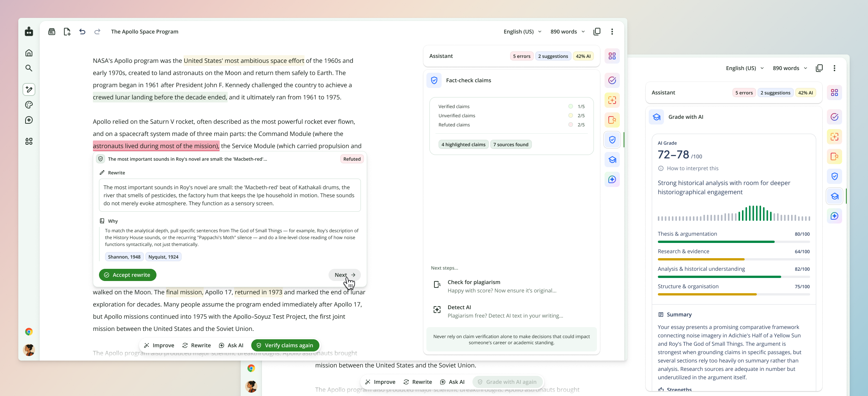Open the home page from the left sidebar
Viewport: 868px width, 396px height.
tap(29, 53)
